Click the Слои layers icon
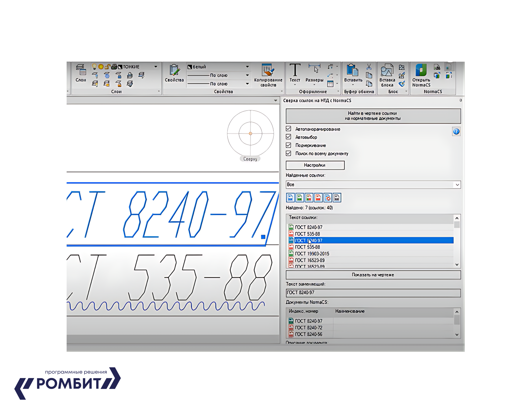532x414 pixels. [81, 70]
